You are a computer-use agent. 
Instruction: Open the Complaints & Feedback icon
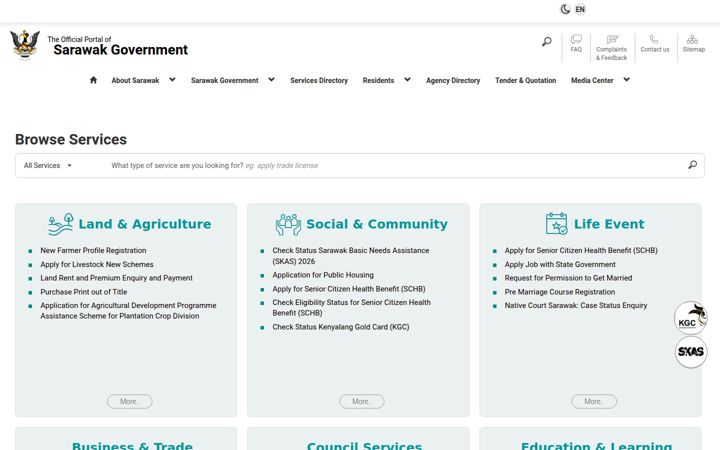(612, 39)
